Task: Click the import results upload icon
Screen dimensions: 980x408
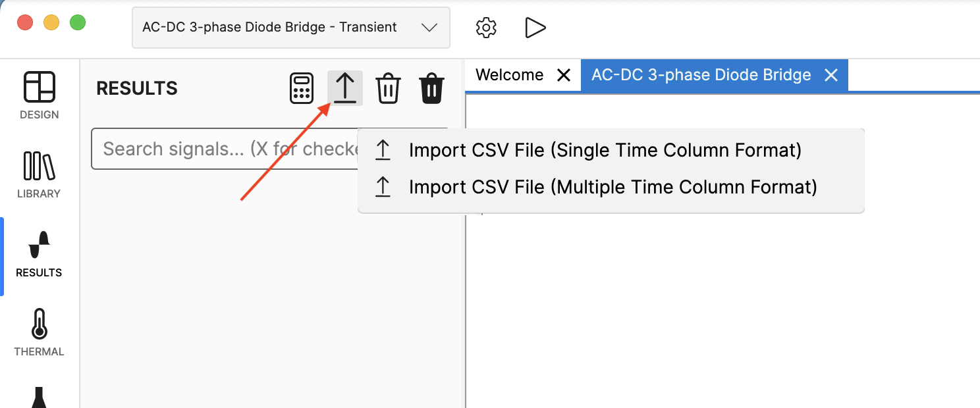Action: [344, 88]
